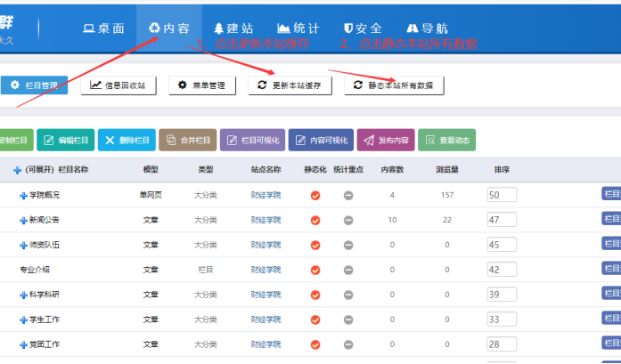Switch to the 内容 top menu

[x=169, y=28]
